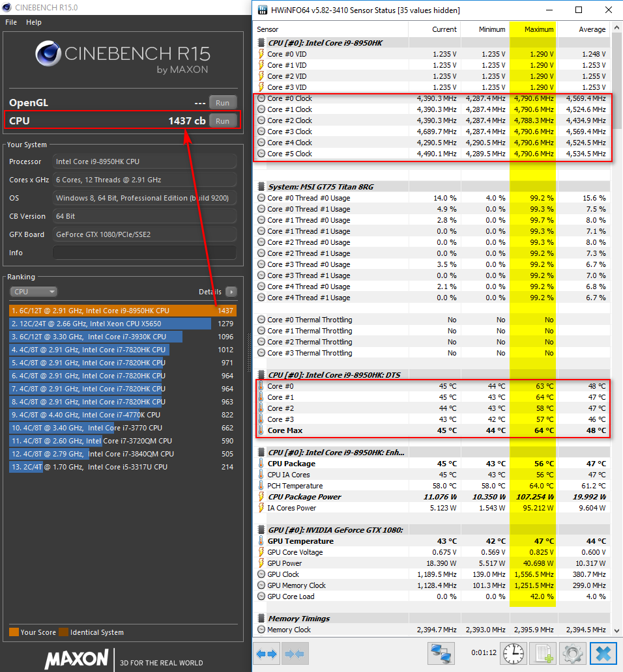Open HWiNFO sensor settings gear icon

point(572,654)
